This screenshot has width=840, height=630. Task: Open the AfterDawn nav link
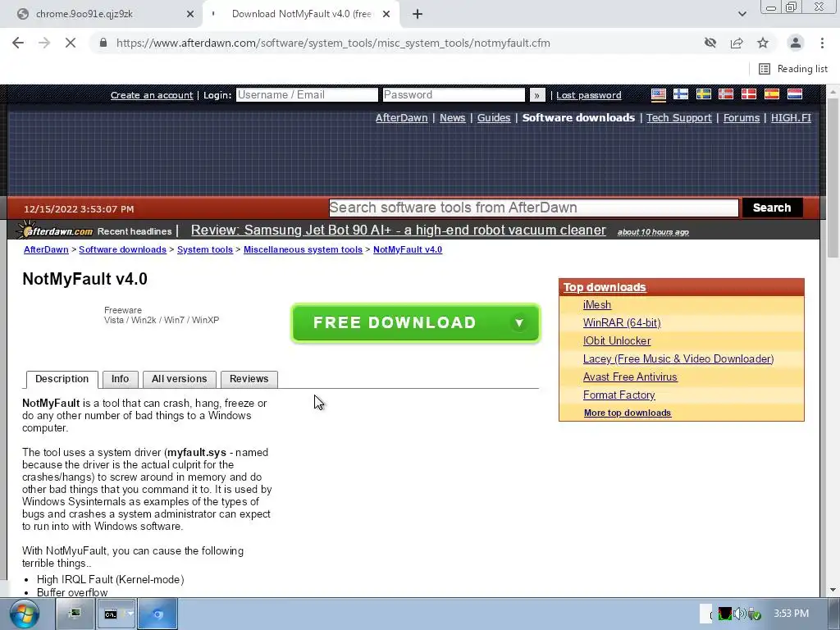(x=401, y=118)
